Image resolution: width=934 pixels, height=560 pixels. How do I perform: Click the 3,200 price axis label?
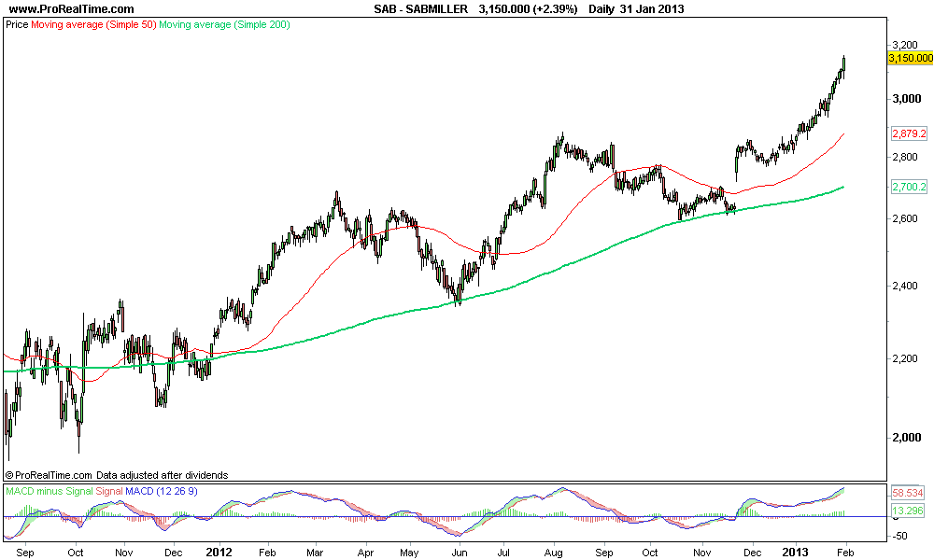pos(905,45)
